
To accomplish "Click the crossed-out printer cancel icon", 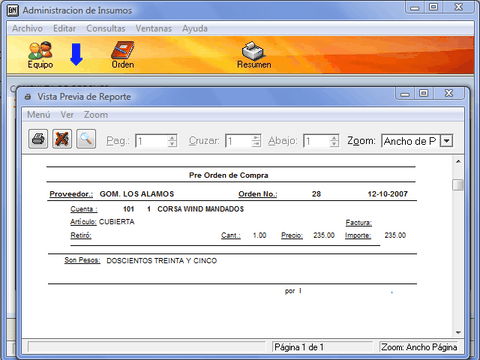I will click(x=62, y=139).
